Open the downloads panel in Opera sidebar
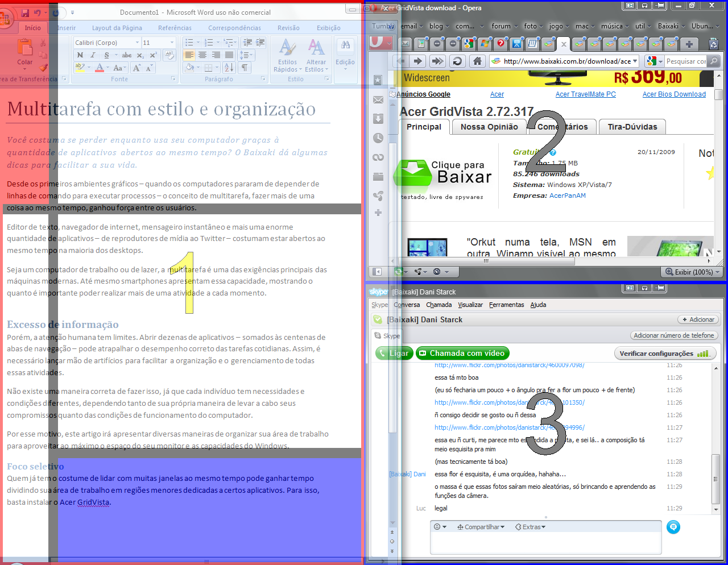The height and width of the screenshot is (565, 728). tap(378, 119)
